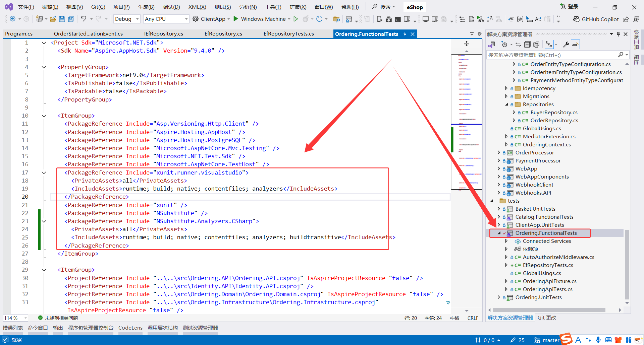
Task: Collapse the Repositories folder in Solution Explorer
Action: point(507,105)
